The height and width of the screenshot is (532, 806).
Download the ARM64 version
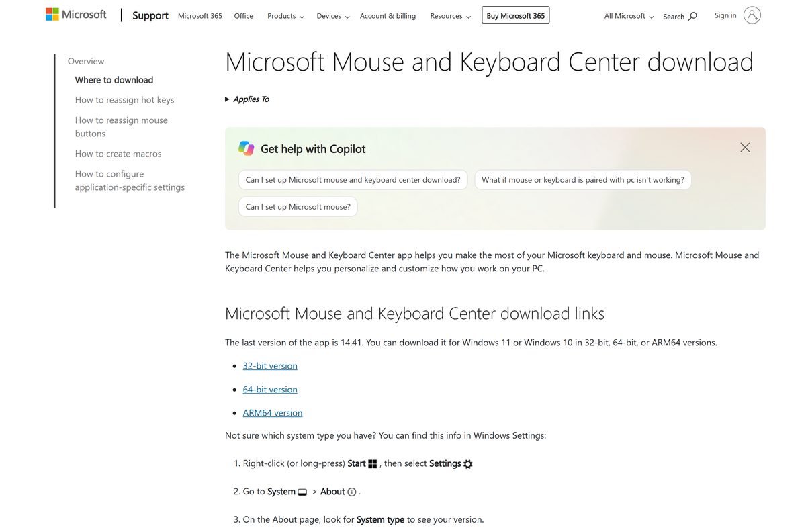(x=273, y=413)
